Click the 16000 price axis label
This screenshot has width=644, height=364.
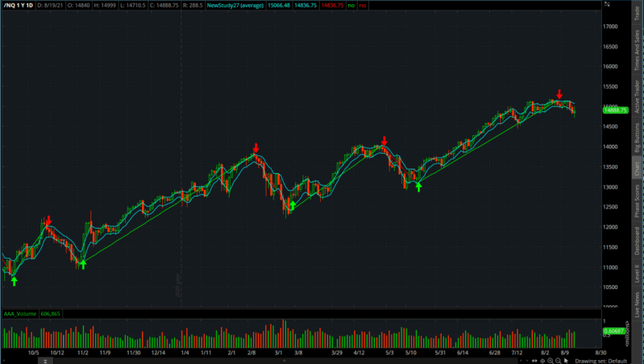tap(610, 67)
